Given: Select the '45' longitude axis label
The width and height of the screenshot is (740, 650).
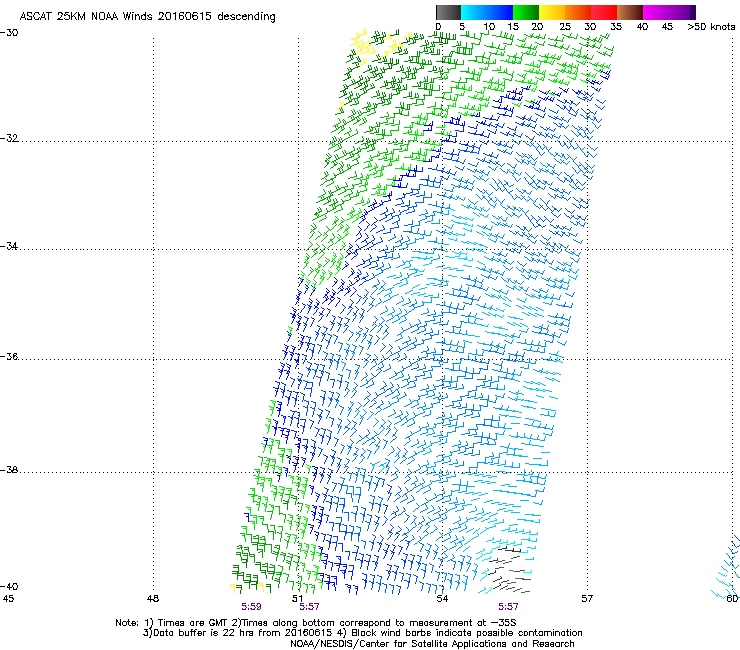Looking at the screenshot, I should (x=8, y=599).
